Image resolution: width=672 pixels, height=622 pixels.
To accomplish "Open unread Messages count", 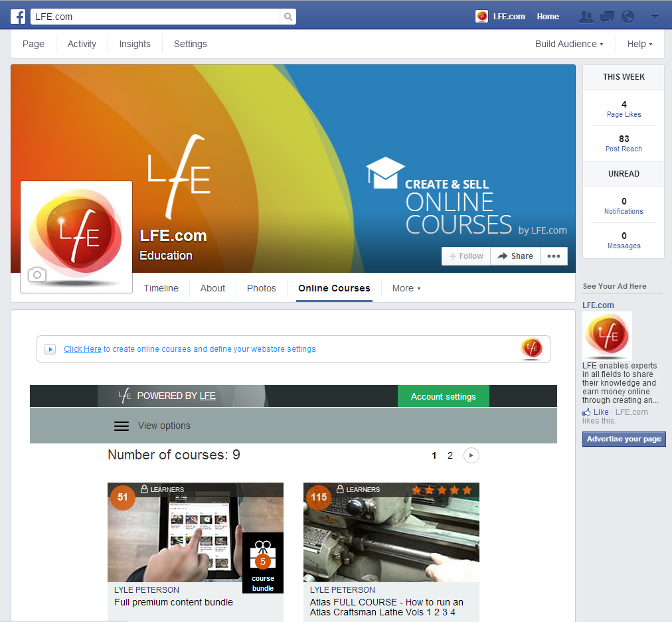I will tap(624, 241).
